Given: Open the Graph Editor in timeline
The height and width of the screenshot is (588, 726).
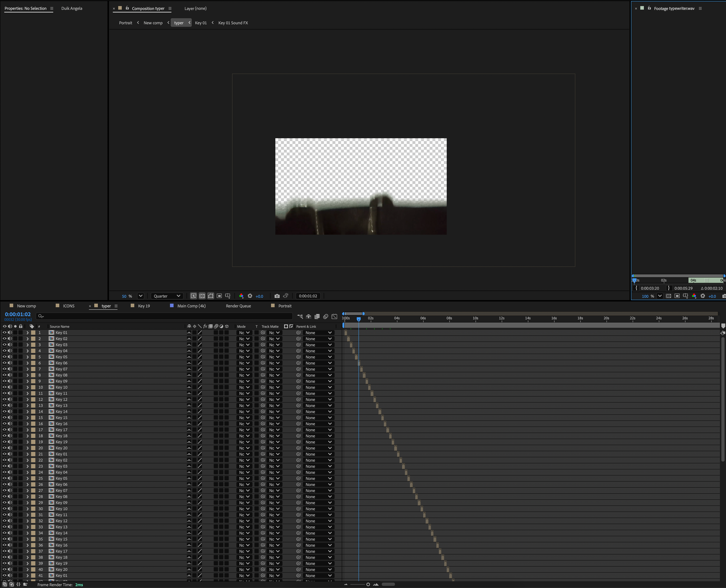Looking at the screenshot, I should 334,316.
